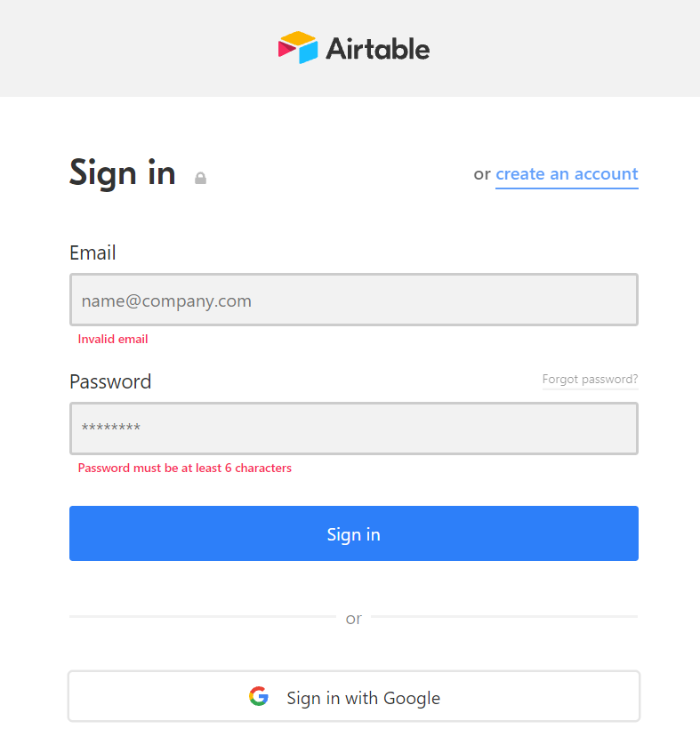Click the centered or divider text

353,619
